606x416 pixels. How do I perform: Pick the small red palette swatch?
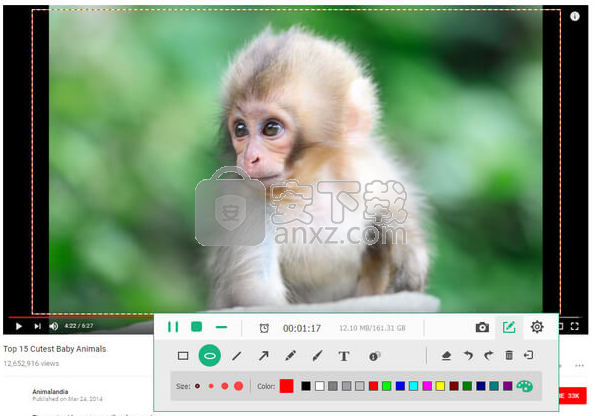(x=373, y=386)
